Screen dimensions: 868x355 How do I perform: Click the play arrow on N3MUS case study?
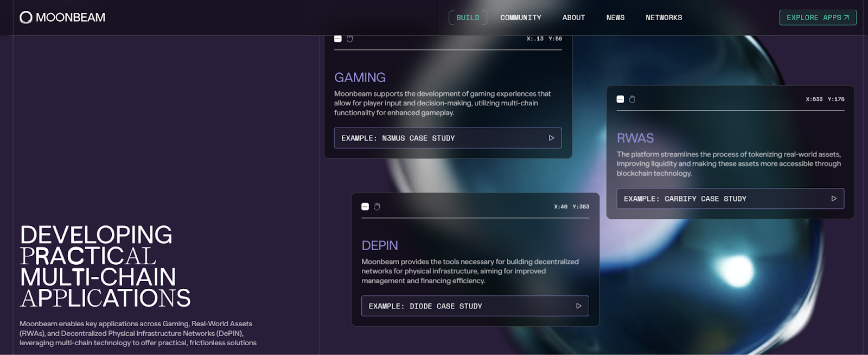(x=551, y=138)
